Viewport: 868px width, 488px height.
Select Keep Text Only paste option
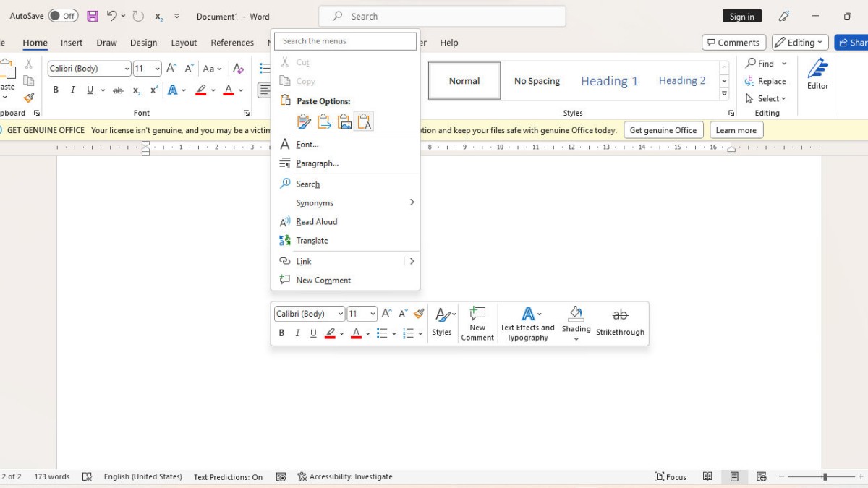[x=365, y=121]
